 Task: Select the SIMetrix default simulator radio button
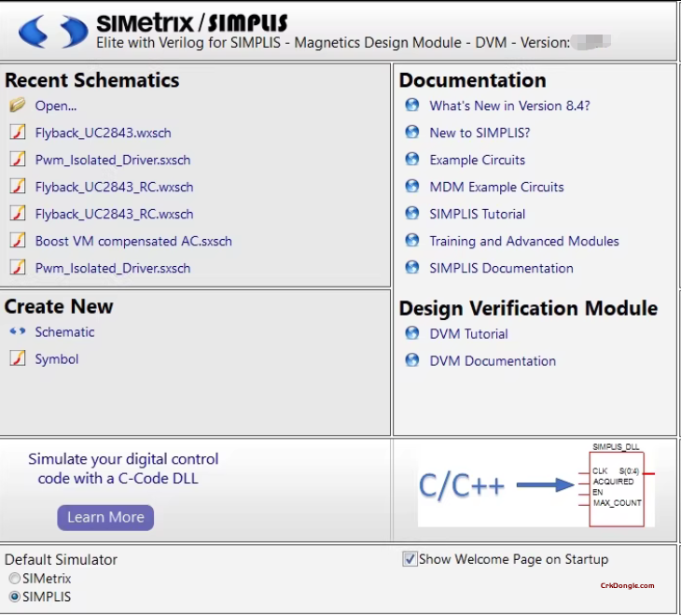click(15, 579)
